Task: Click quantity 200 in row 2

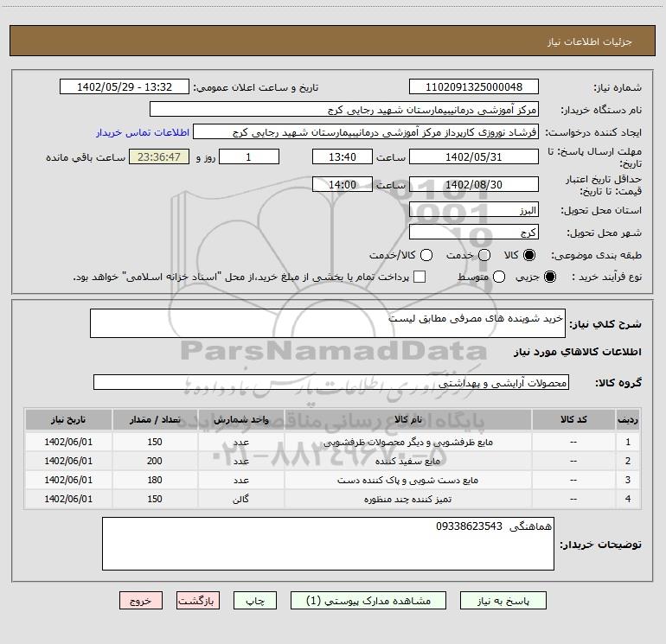Action: point(155,461)
